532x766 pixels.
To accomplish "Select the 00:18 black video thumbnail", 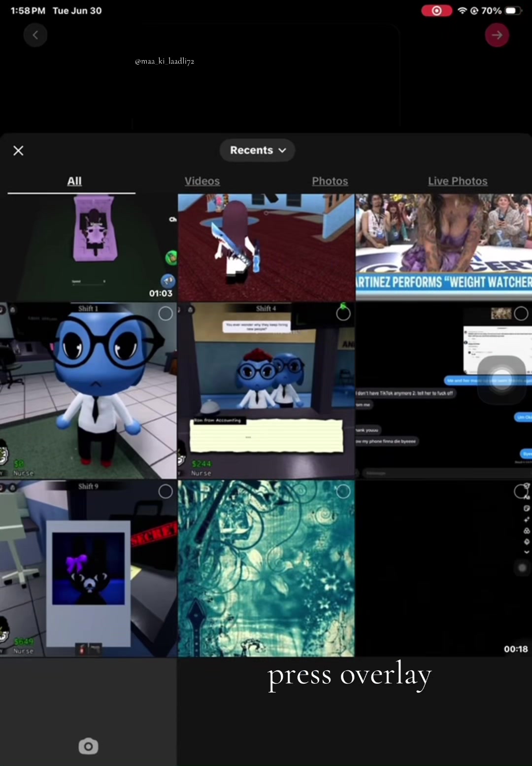I will [444, 568].
